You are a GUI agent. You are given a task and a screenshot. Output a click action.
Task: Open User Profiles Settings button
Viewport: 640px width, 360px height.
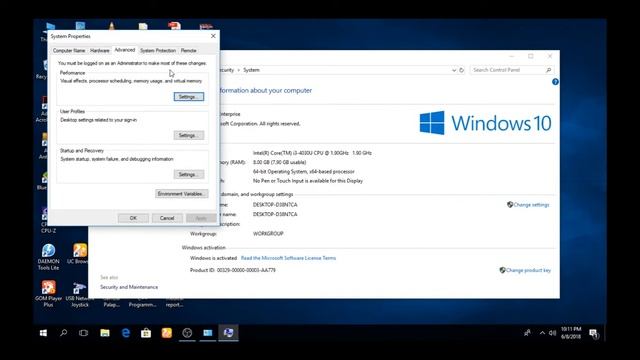[189, 135]
